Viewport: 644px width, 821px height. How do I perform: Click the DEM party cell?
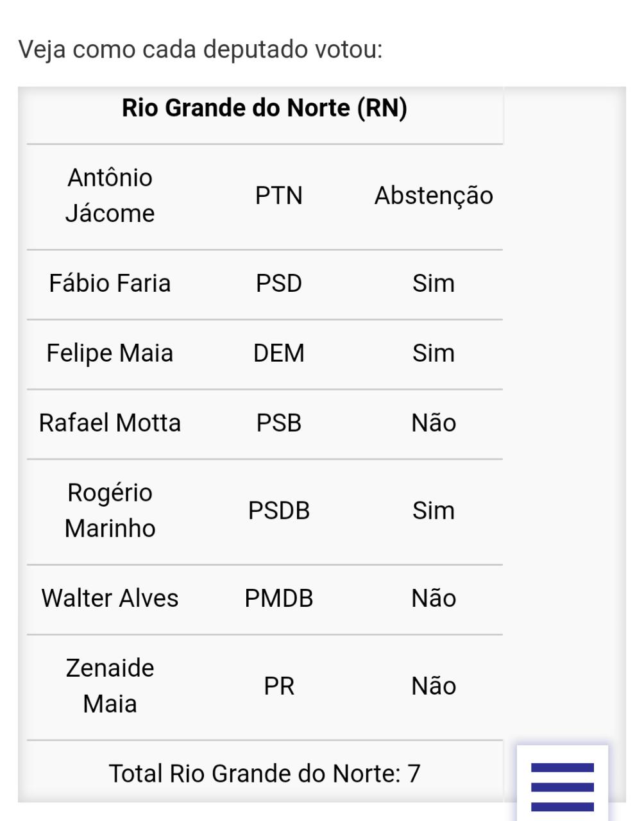(x=278, y=353)
